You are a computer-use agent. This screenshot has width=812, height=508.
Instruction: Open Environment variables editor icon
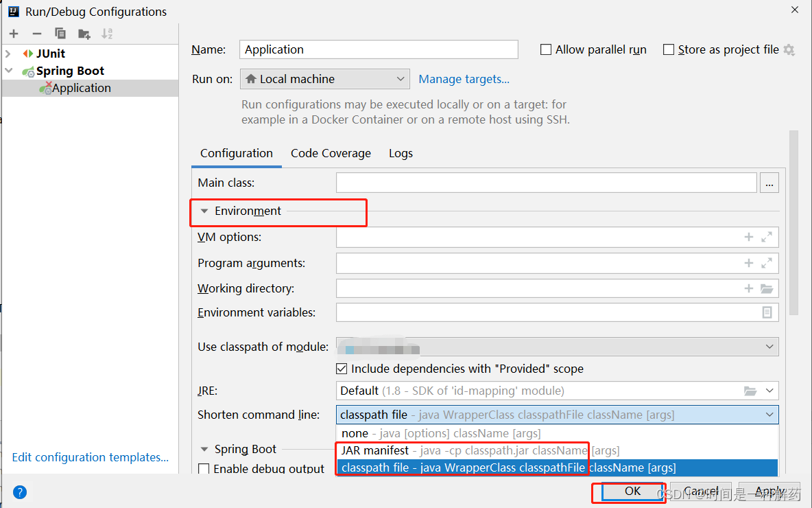767,312
